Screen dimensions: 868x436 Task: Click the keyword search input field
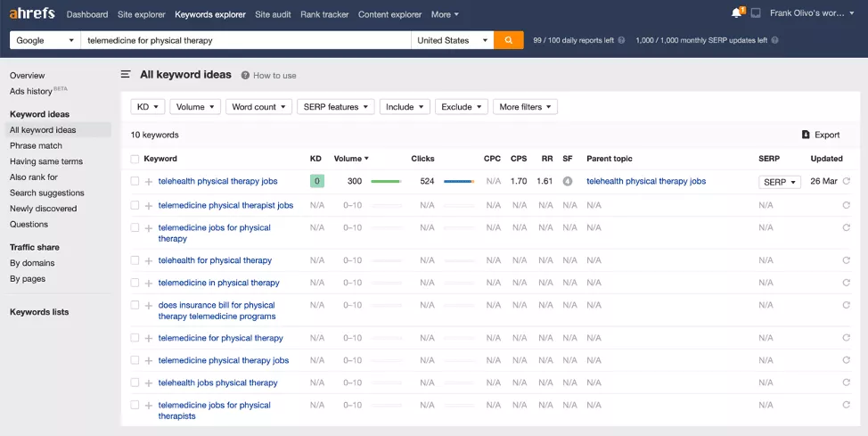[x=245, y=40]
